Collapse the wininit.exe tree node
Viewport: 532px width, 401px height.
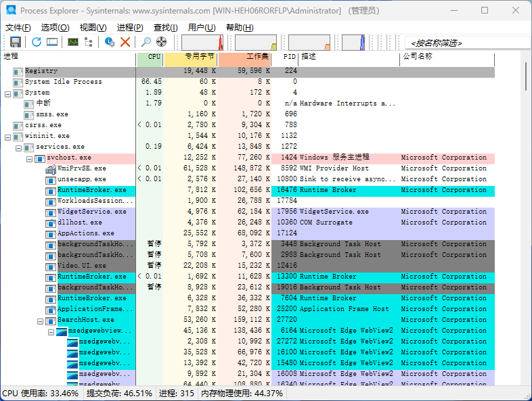click(8, 138)
